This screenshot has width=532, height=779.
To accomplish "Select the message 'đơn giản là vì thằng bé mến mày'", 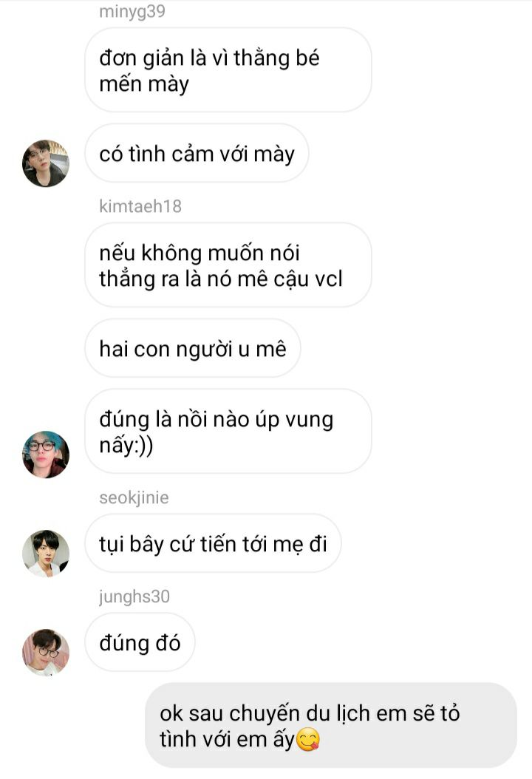I will click(228, 70).
